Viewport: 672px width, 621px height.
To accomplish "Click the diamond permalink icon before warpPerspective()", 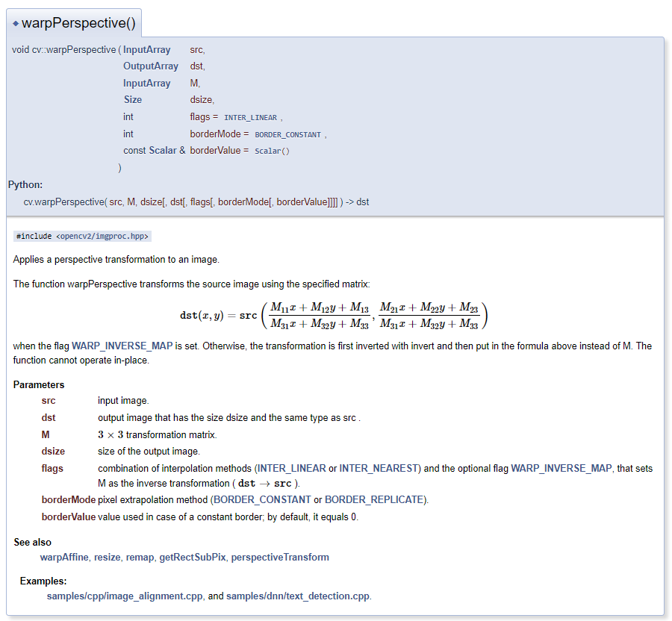I will coord(16,24).
